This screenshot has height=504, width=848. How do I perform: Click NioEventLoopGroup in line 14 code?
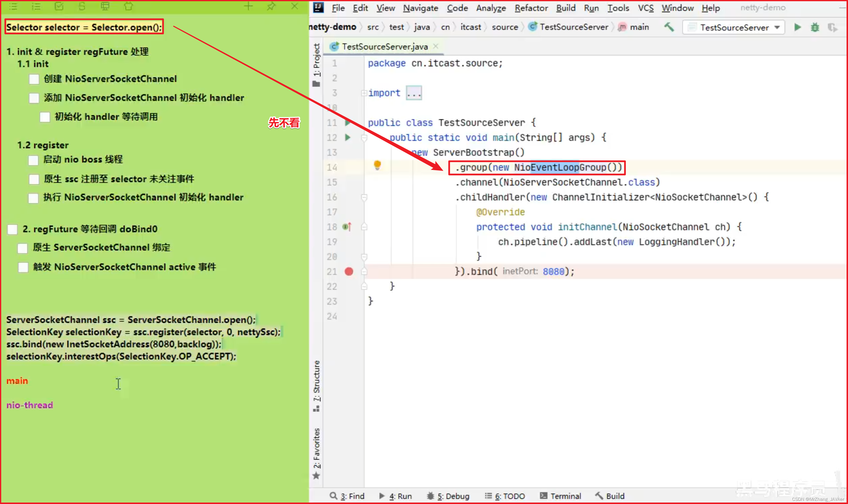(x=560, y=168)
